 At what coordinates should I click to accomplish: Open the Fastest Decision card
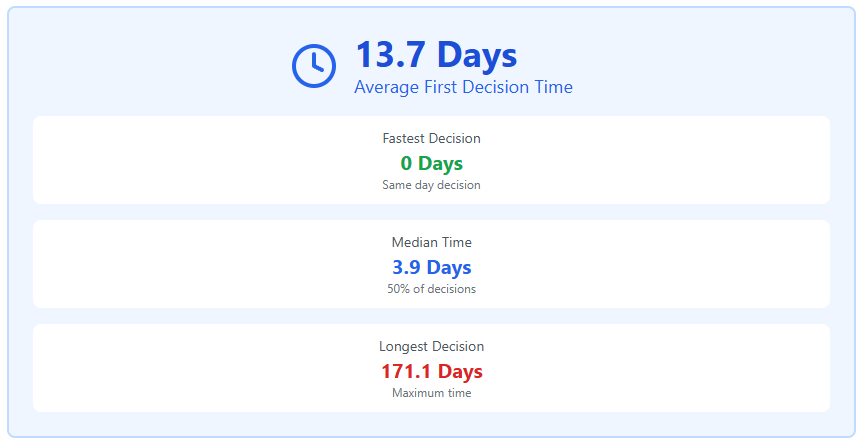pyautogui.click(x=431, y=160)
